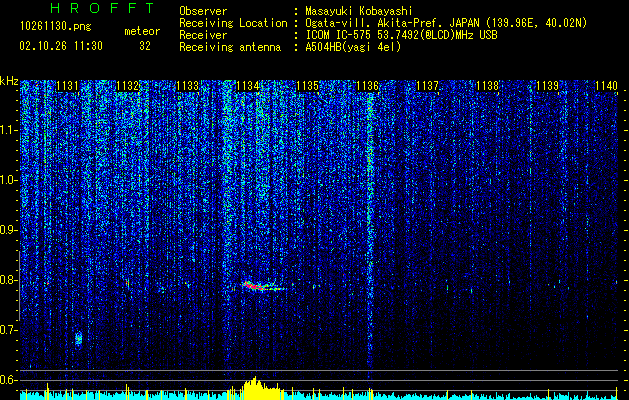
Task: Click the A504HB(yagi 4el) antenna text
Action: tap(353, 47)
